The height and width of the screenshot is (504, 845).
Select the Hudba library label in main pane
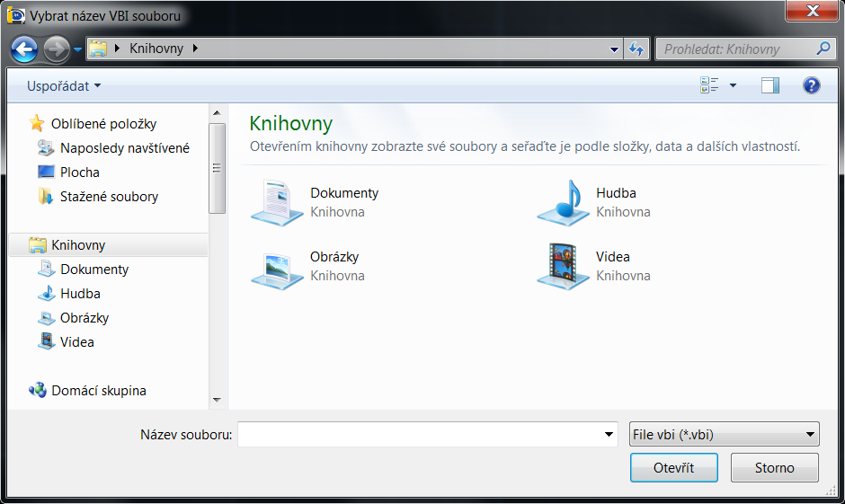(616, 193)
